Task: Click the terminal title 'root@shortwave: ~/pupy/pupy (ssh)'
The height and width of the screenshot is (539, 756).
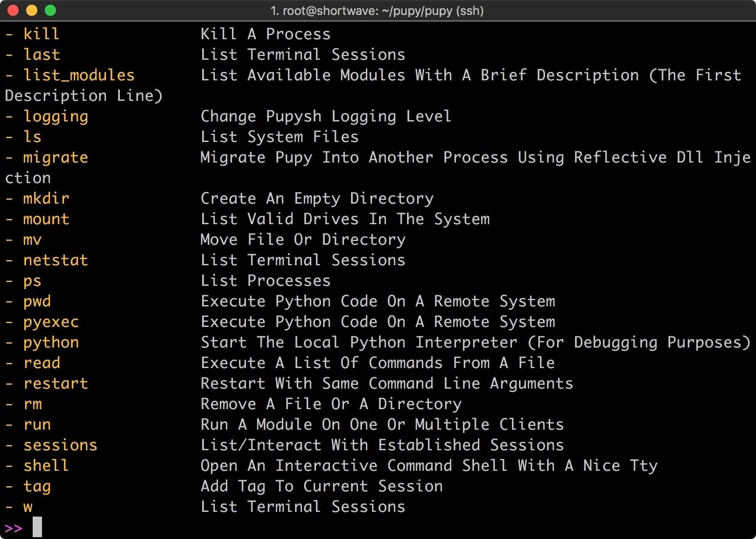Action: click(377, 11)
